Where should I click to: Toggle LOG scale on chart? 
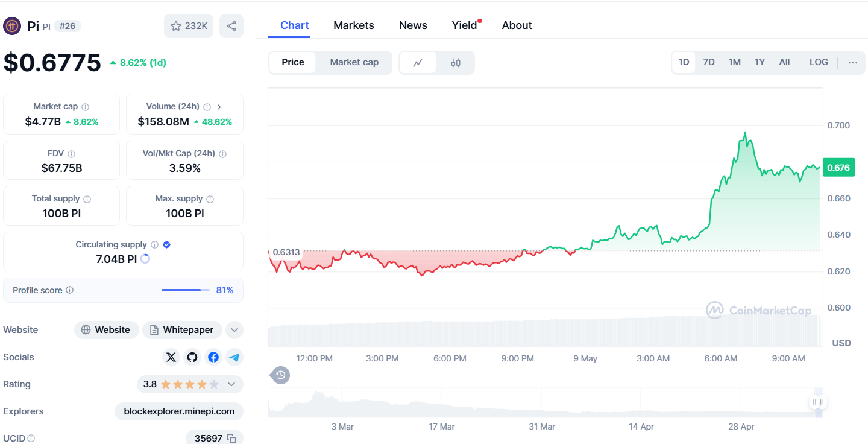click(x=819, y=62)
